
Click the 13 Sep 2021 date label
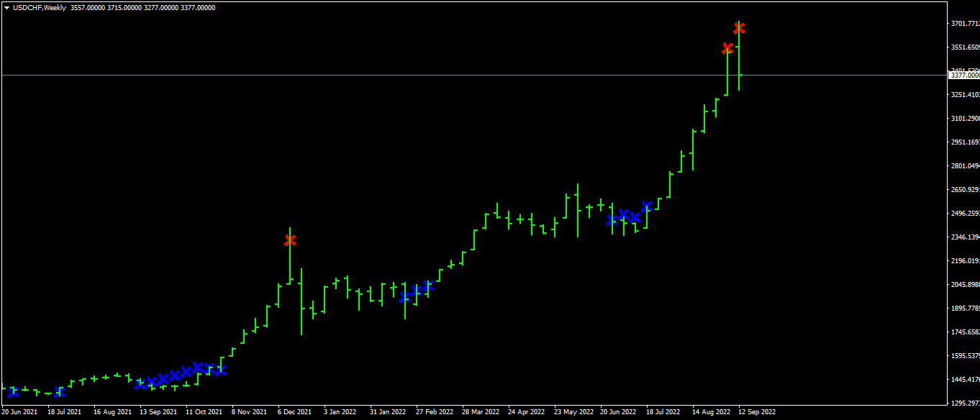(158, 412)
